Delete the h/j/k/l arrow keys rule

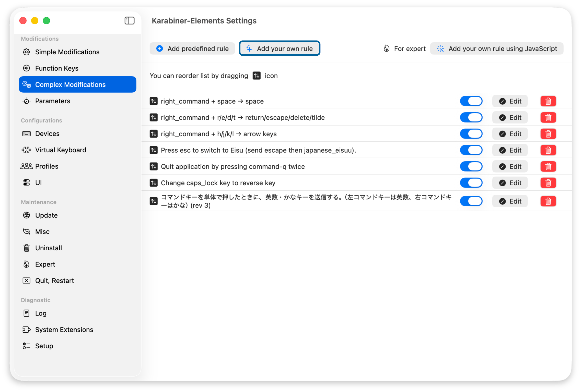pos(548,134)
